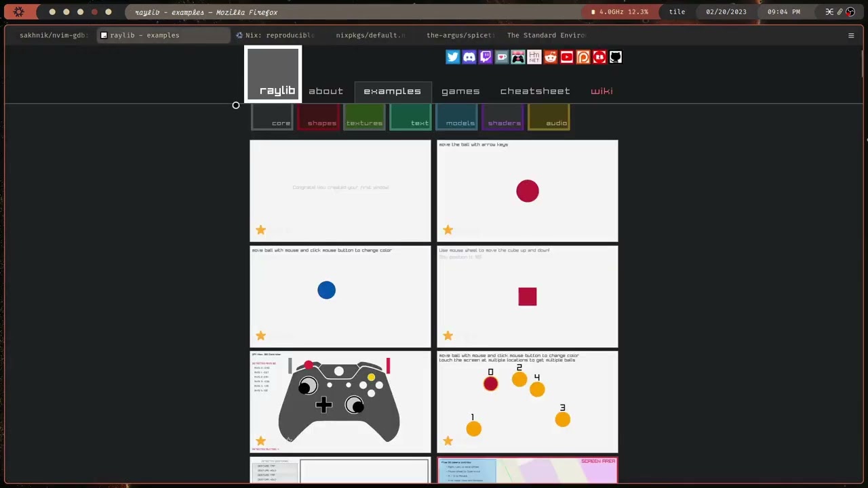Click the star on the gamepad controller example

pos(260,441)
